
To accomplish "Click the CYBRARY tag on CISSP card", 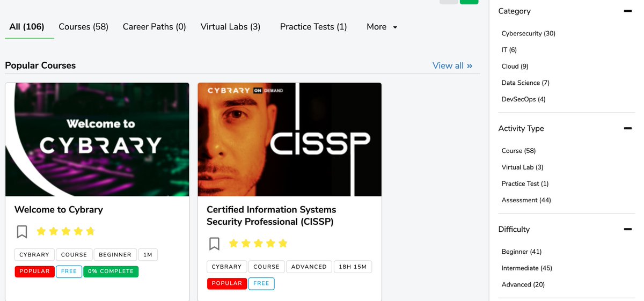I will (x=226, y=267).
